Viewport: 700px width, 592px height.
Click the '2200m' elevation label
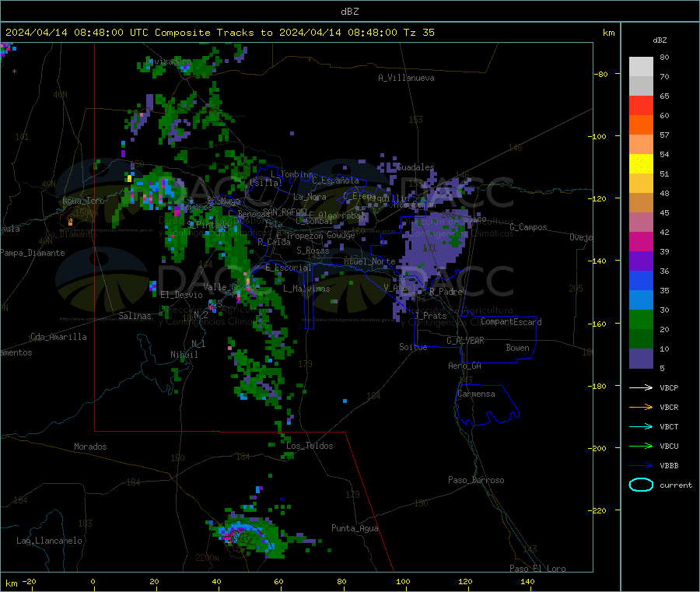pos(207,558)
